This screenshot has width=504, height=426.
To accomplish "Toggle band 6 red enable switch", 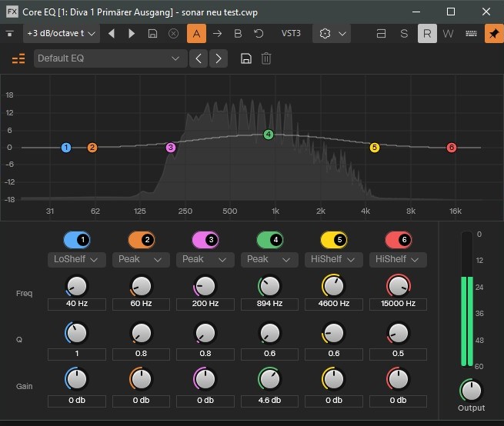I will click(398, 239).
